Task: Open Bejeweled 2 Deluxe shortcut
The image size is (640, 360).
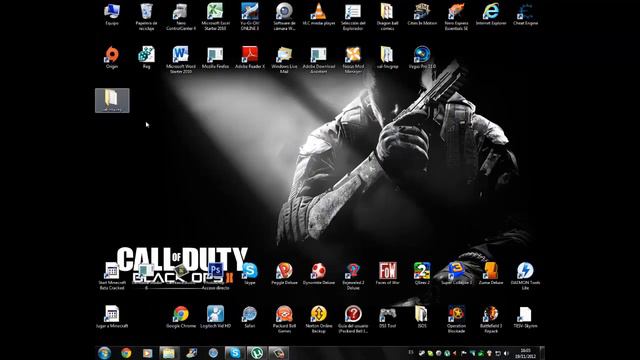Action: [x=353, y=276]
